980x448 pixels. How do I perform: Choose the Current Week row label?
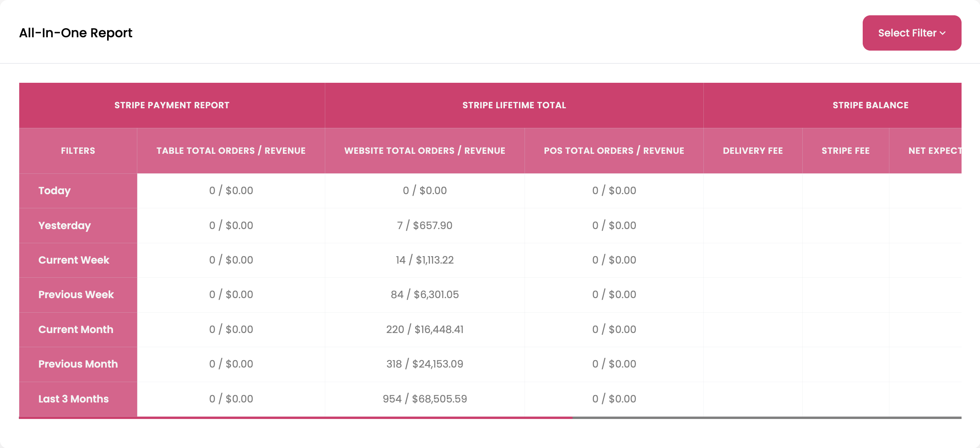click(x=74, y=260)
